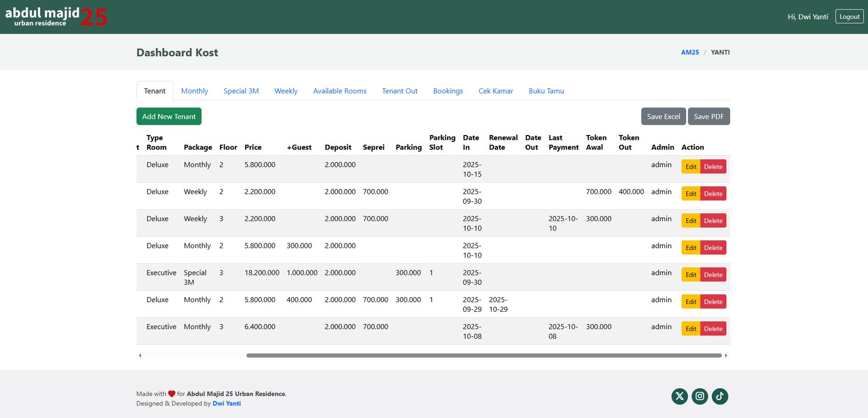The width and height of the screenshot is (868, 418).
Task: Click the YANTI breadcrumb item
Action: coord(720,53)
